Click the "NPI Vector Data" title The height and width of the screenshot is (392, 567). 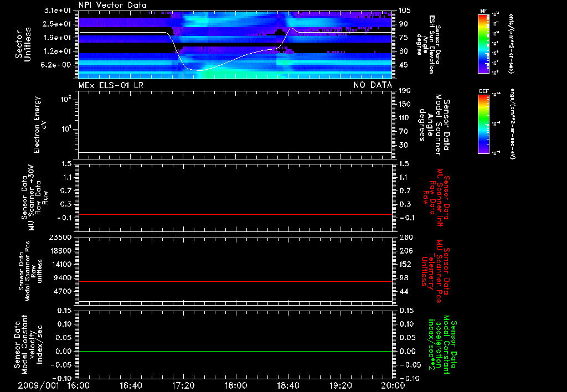click(112, 5)
